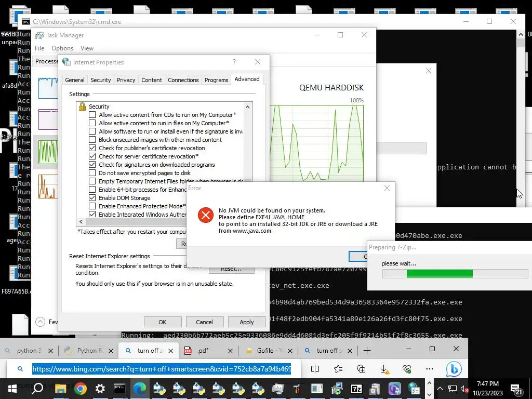Close the .pdf browser tab

tap(230, 351)
